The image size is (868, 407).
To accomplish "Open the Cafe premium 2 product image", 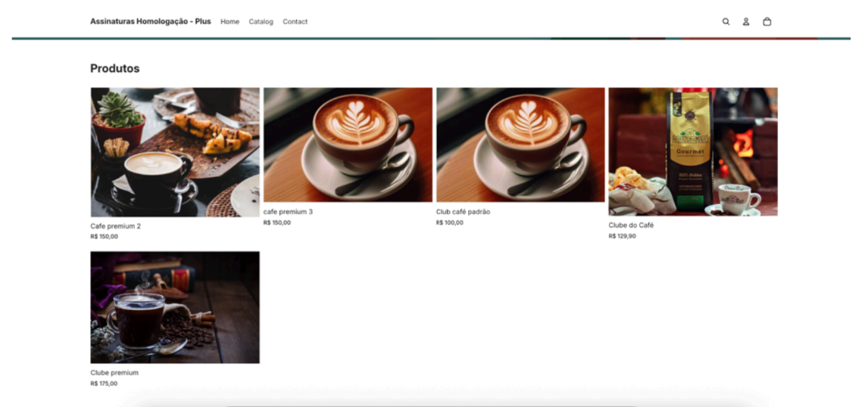I will pyautogui.click(x=175, y=152).
